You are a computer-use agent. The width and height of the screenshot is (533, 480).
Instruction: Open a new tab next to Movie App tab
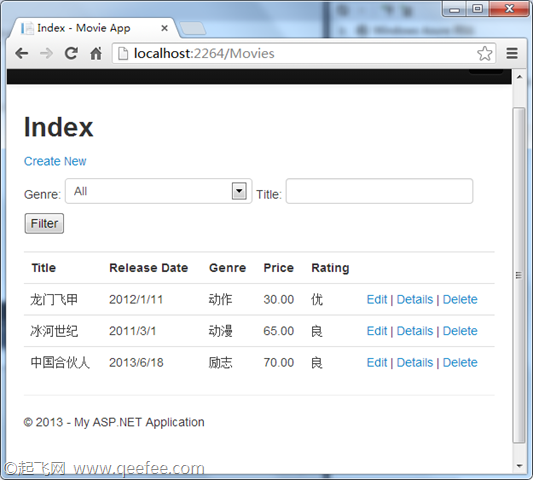pyautogui.click(x=192, y=28)
